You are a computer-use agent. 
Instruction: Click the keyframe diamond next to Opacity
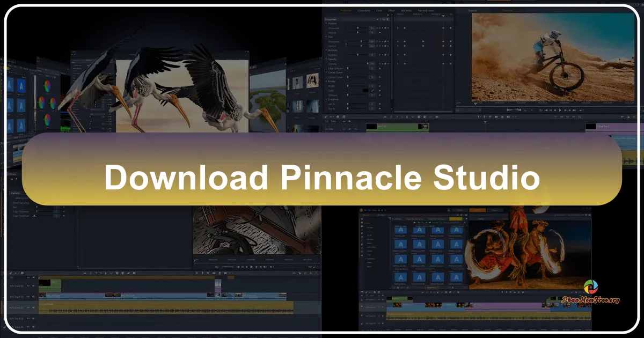click(x=384, y=63)
